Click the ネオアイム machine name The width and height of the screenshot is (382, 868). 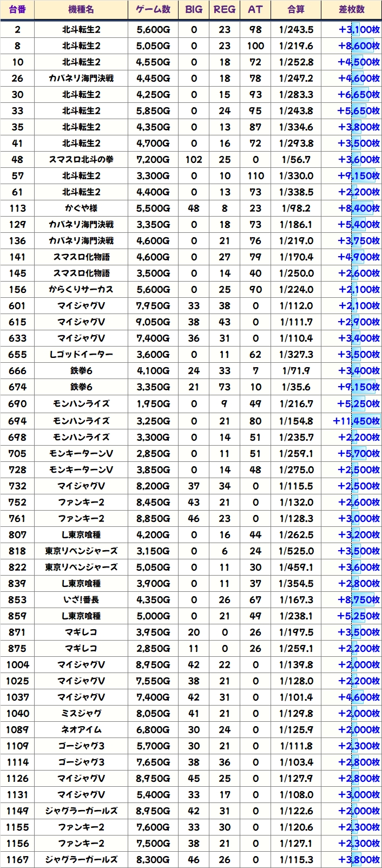point(81,730)
